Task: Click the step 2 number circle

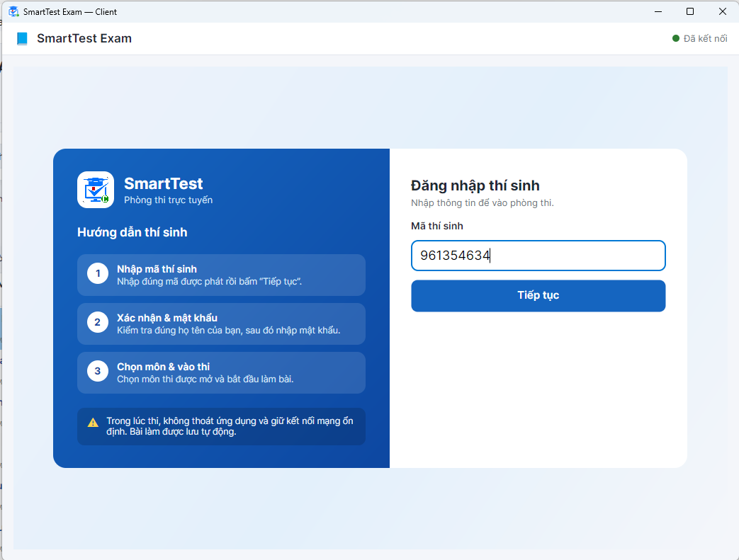Action: [98, 323]
